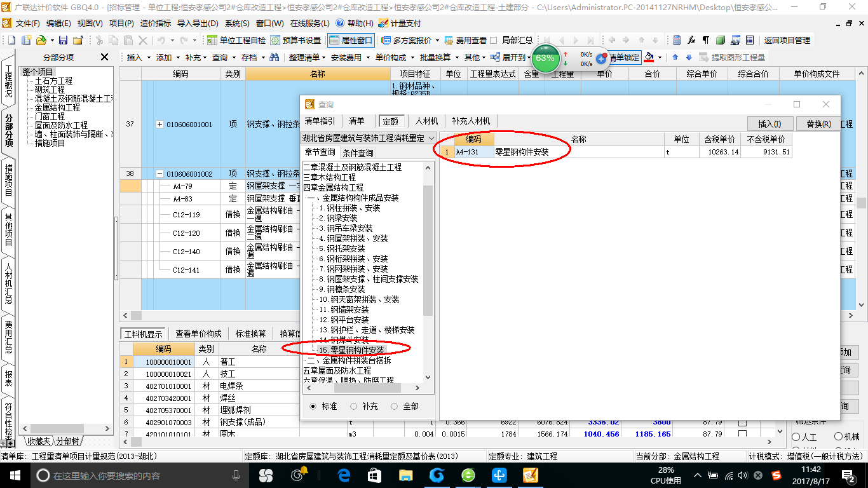Toggle the 属性窗口 properties window button
The height and width of the screenshot is (488, 868).
click(x=351, y=40)
